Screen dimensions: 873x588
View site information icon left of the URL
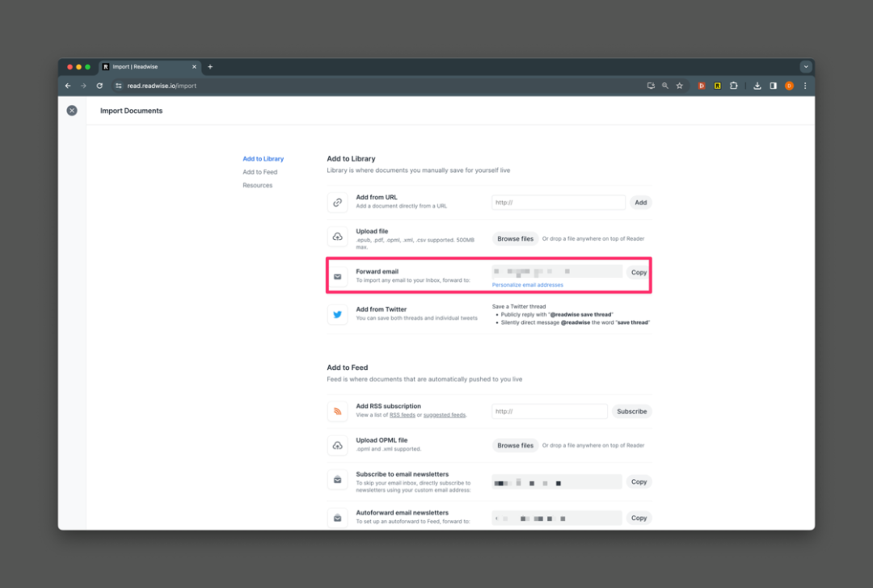[x=118, y=86]
